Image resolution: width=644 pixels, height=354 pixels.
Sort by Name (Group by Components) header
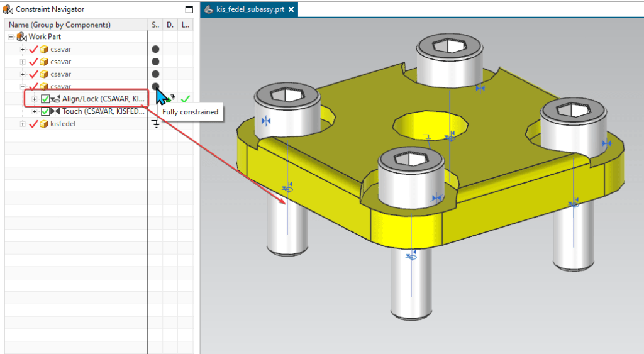60,25
